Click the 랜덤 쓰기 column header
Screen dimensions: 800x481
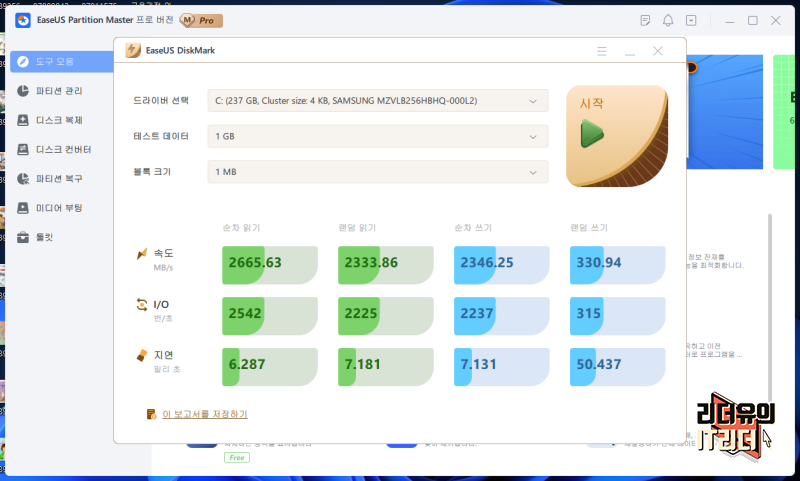tap(589, 227)
